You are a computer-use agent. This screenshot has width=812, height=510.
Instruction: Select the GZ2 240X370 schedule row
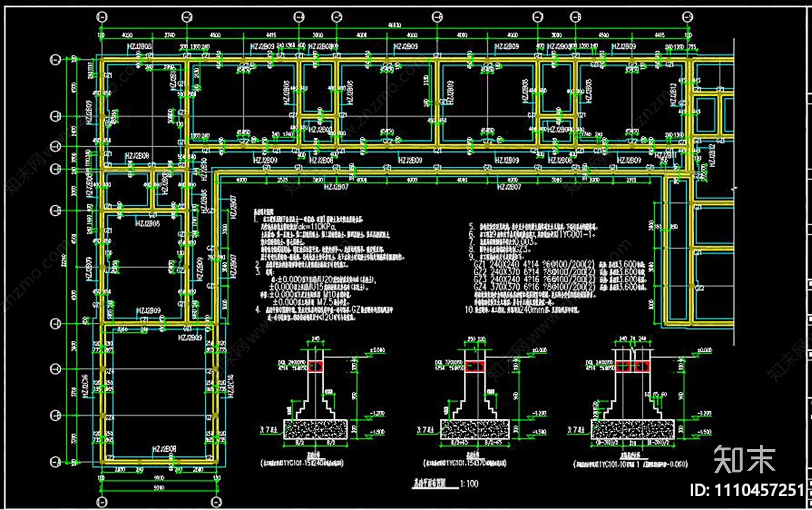[x=559, y=272]
